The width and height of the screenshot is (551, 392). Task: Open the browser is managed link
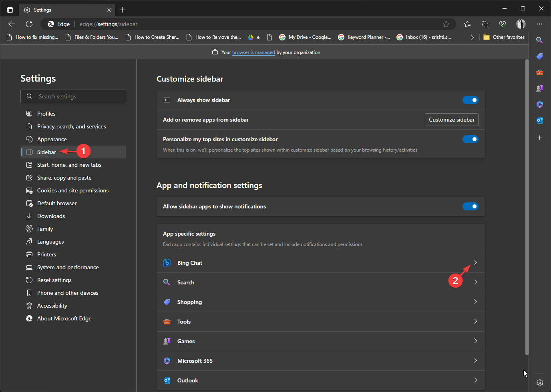point(253,52)
